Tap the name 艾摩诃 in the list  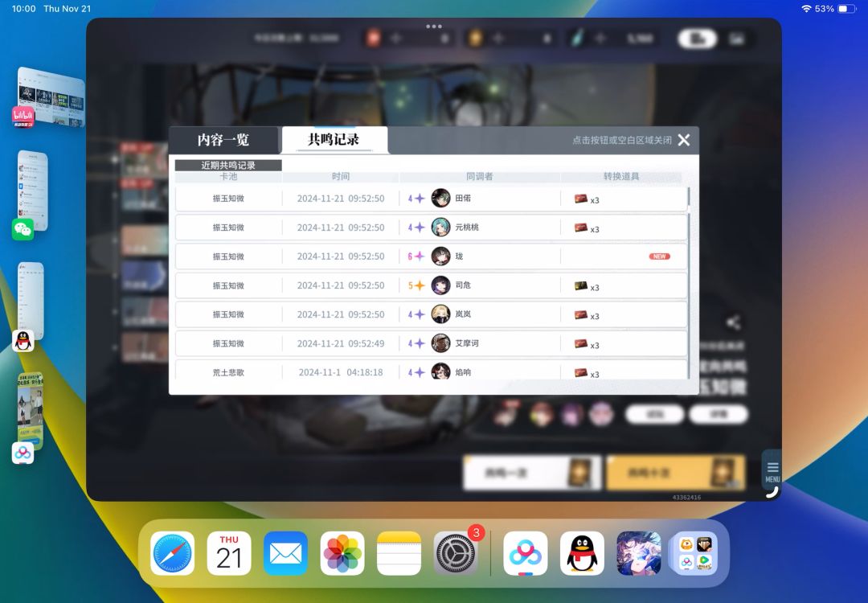tap(467, 343)
